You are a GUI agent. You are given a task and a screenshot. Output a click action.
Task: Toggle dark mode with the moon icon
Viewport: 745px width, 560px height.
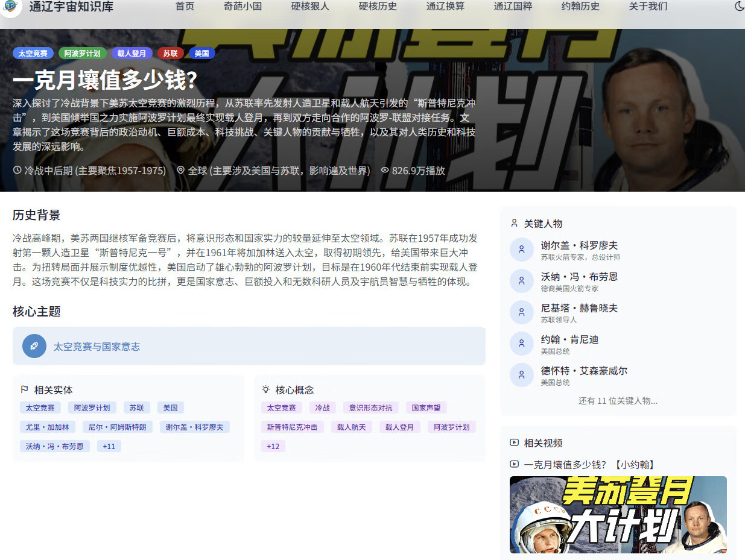740,7
